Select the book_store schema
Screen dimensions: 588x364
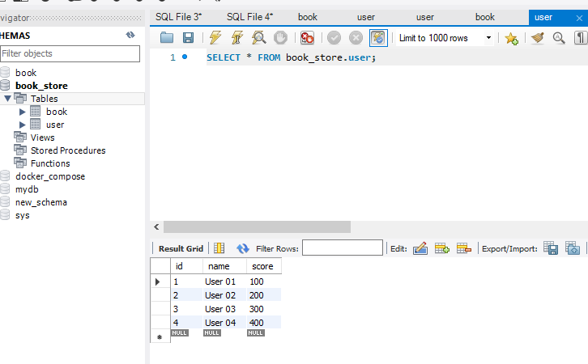41,86
